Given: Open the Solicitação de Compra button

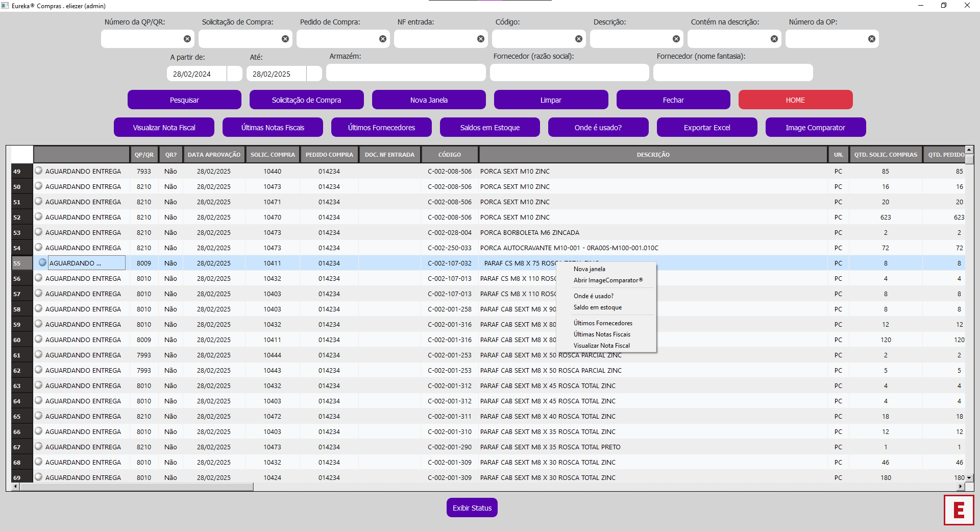Looking at the screenshot, I should click(x=306, y=100).
